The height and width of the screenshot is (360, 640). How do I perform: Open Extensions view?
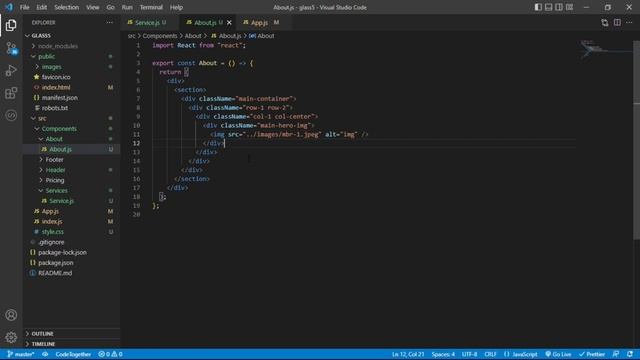point(11,93)
